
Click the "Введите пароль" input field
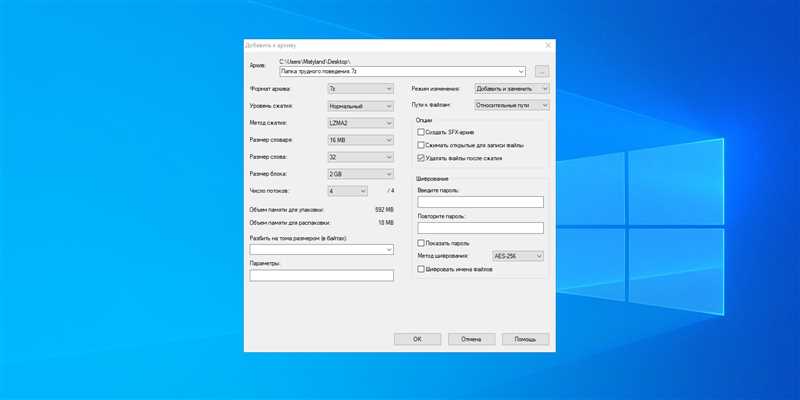(481, 202)
